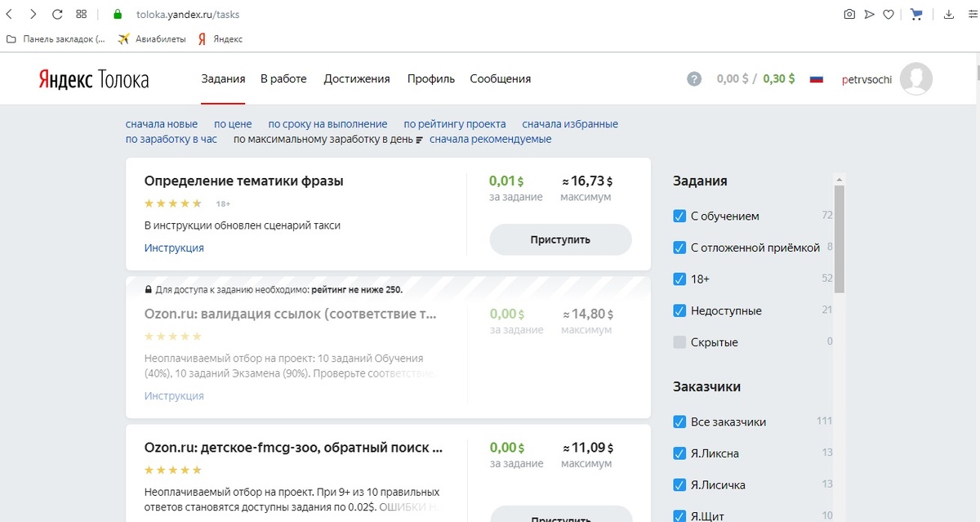Sort по рейтингу проекта
The width and height of the screenshot is (980, 522).
click(x=455, y=124)
